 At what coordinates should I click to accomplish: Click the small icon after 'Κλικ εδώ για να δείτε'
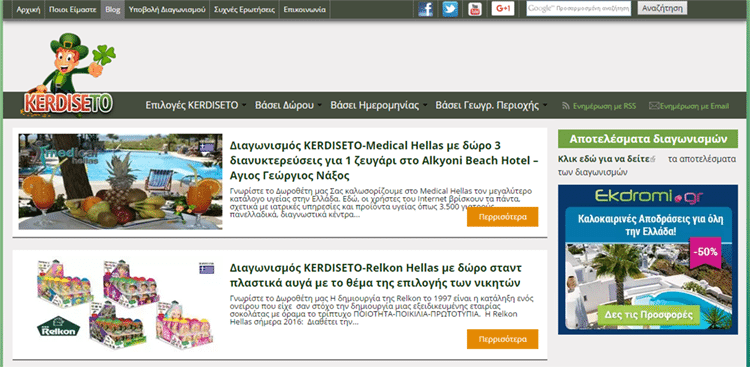pyautogui.click(x=652, y=159)
